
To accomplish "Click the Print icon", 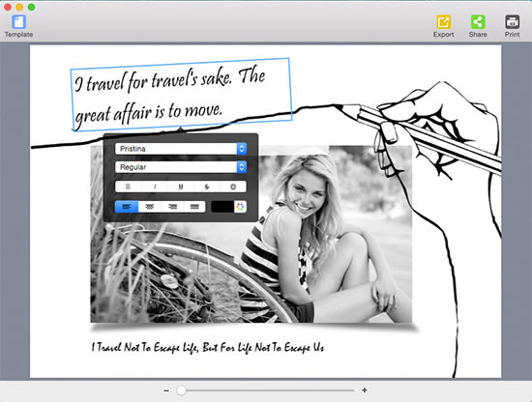I will [x=512, y=22].
